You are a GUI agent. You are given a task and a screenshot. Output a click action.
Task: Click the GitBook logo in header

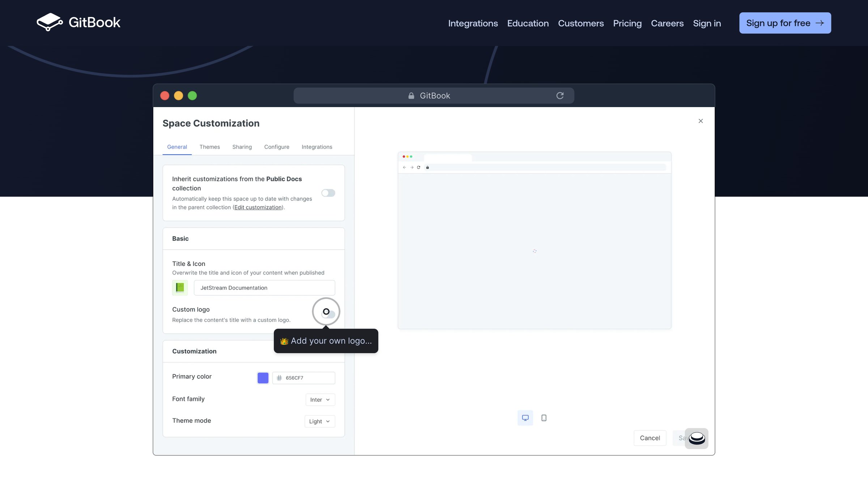pos(78,22)
